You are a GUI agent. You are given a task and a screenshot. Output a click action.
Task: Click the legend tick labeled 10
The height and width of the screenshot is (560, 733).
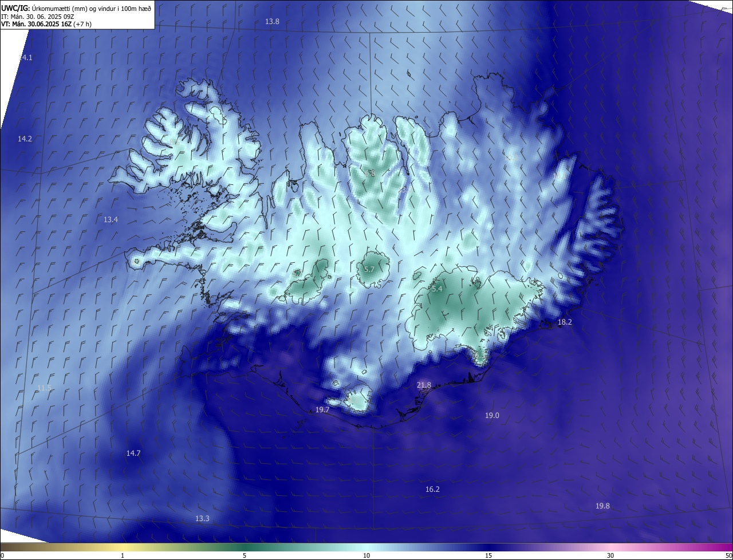click(366, 555)
